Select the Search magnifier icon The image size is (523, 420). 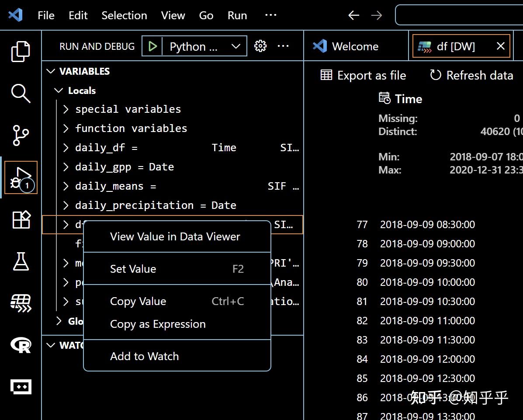click(21, 94)
